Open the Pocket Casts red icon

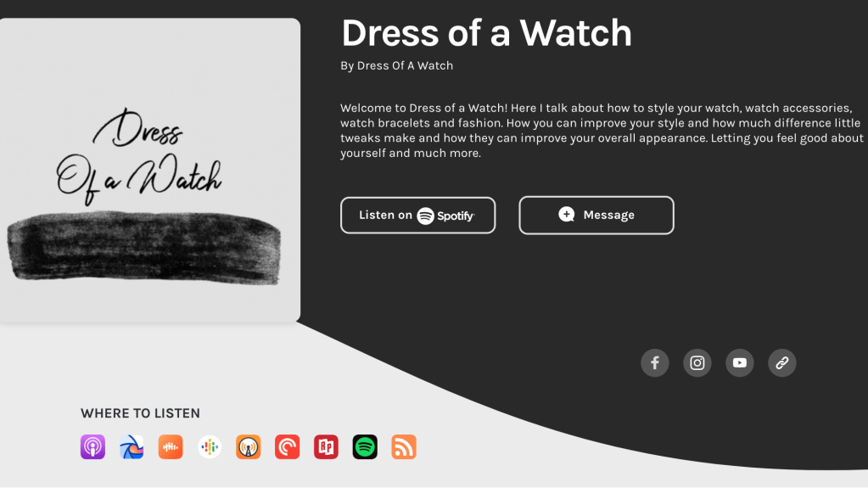coord(288,447)
